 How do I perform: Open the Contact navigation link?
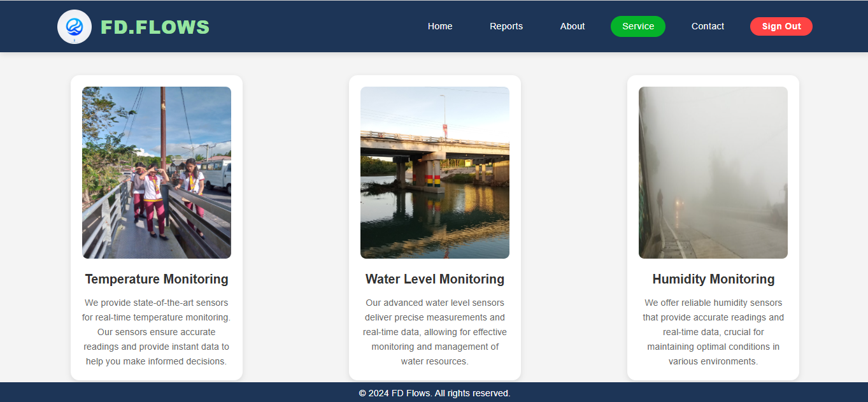coord(708,26)
